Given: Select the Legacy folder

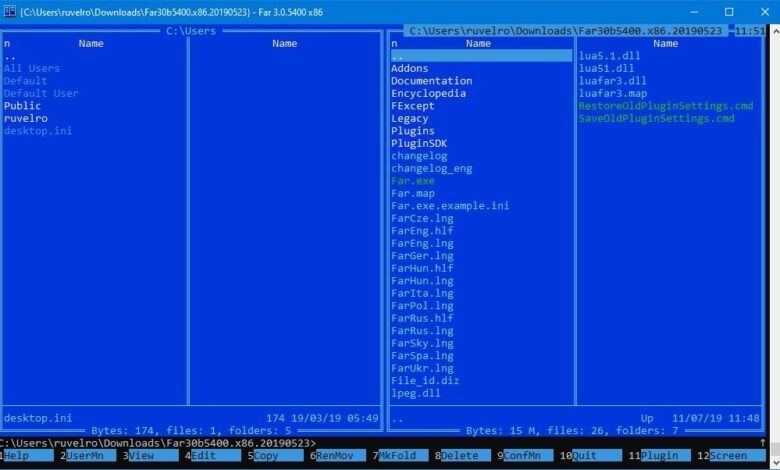Looking at the screenshot, I should point(409,118).
